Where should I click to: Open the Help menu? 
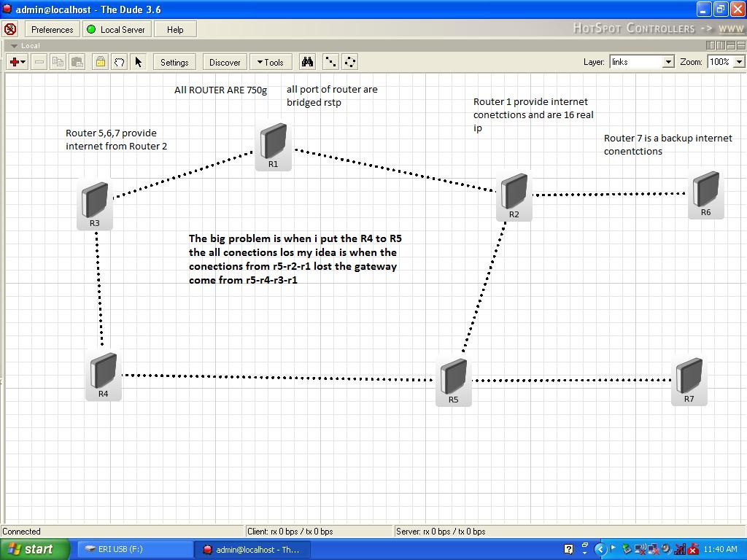pos(175,29)
